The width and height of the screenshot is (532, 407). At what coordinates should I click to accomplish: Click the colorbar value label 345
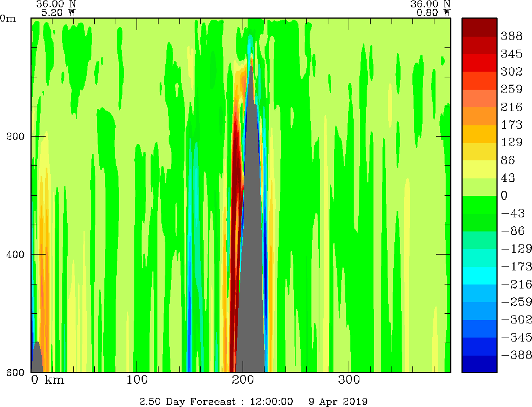511,54
